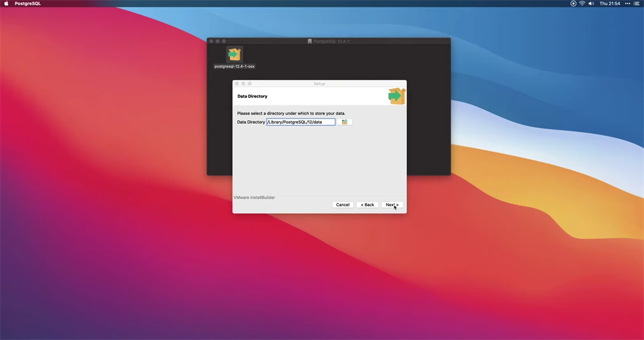The height and width of the screenshot is (340, 644).
Task: Minimize the Setup dialog window
Action: 243,84
